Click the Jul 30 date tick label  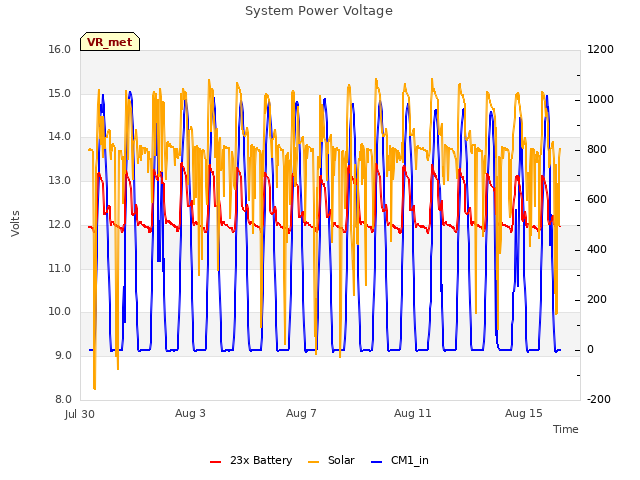pyautogui.click(x=80, y=414)
